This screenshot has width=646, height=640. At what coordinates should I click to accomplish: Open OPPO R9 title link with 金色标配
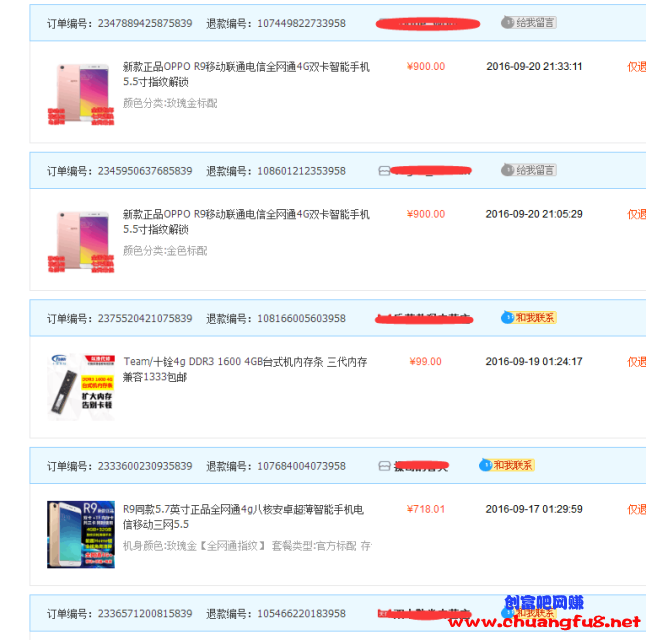[246, 222]
